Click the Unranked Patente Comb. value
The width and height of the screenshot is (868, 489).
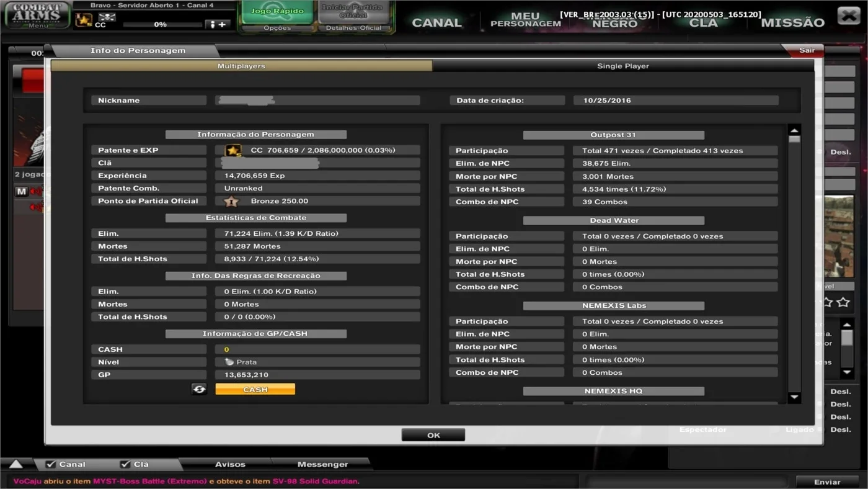(x=243, y=188)
